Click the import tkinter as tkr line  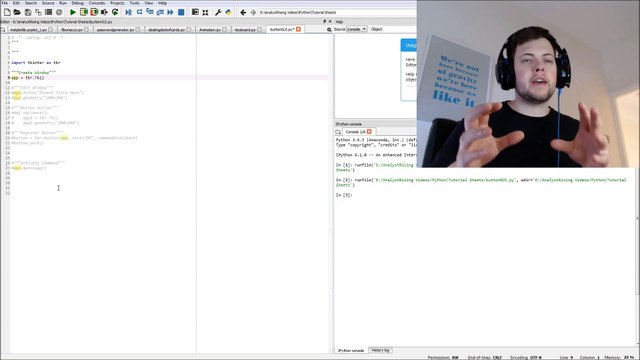[36, 62]
